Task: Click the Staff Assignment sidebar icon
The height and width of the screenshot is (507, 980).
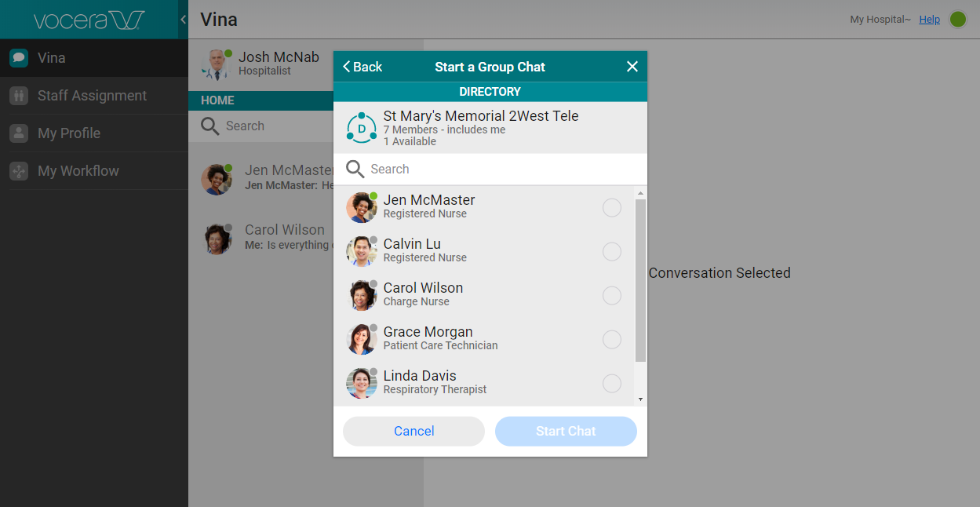Action: [19, 96]
